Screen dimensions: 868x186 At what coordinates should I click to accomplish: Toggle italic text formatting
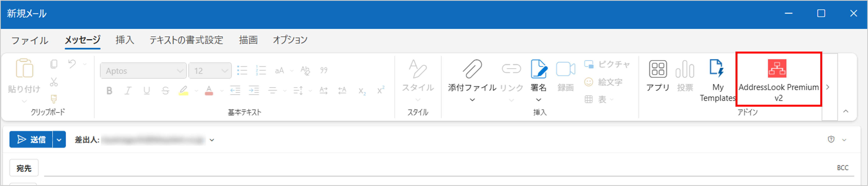(x=128, y=91)
